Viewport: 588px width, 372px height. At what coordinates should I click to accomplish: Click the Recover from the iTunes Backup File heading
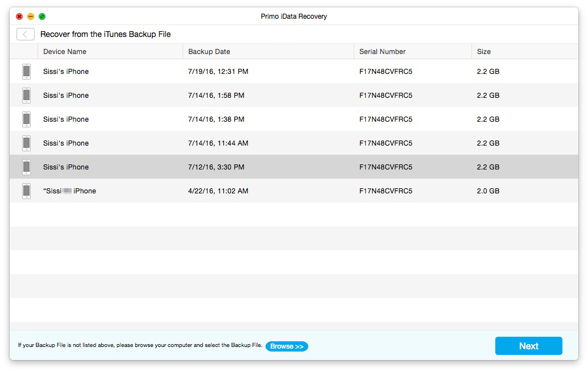[x=105, y=34]
